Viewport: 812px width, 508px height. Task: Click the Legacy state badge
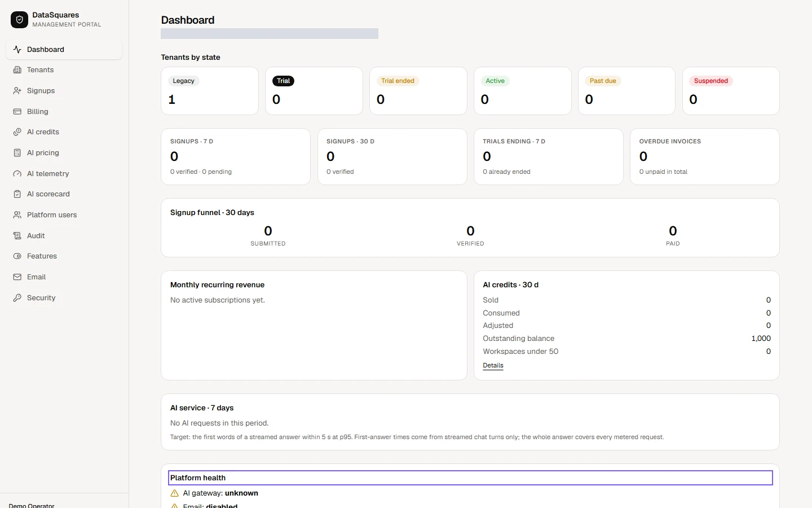coord(184,81)
